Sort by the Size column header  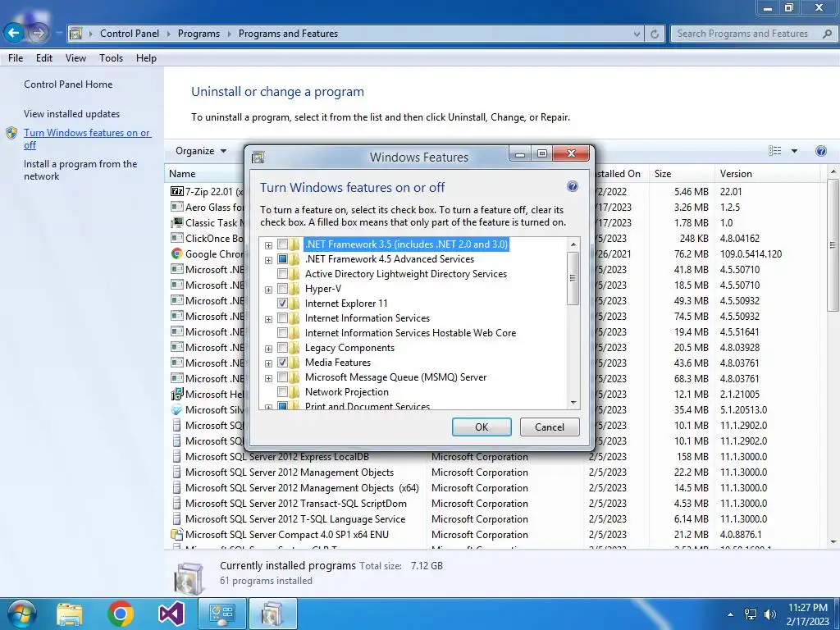point(682,174)
